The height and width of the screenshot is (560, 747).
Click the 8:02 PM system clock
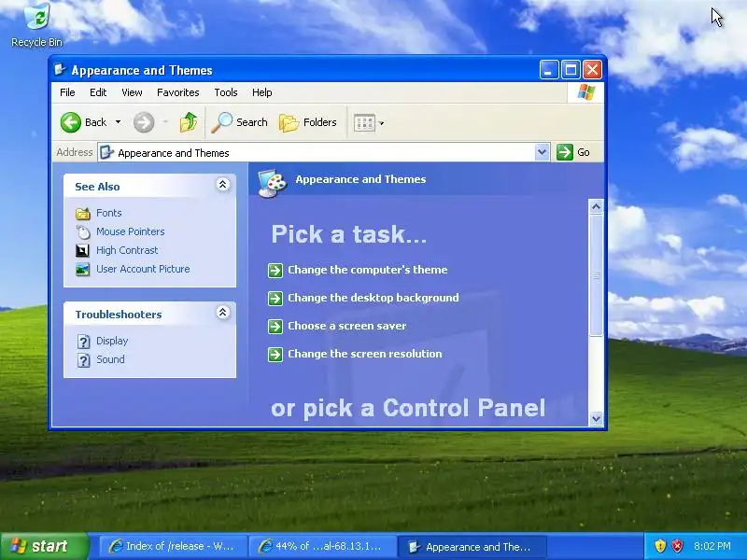click(712, 546)
